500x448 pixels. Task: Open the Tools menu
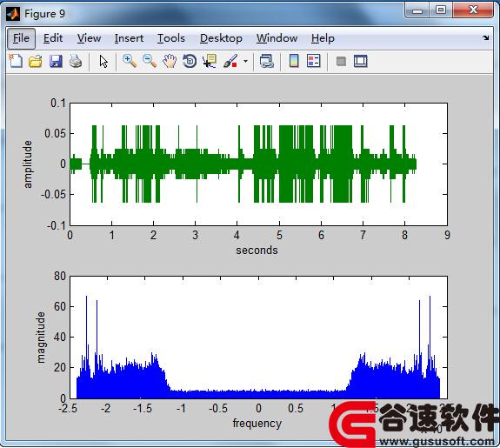[171, 38]
